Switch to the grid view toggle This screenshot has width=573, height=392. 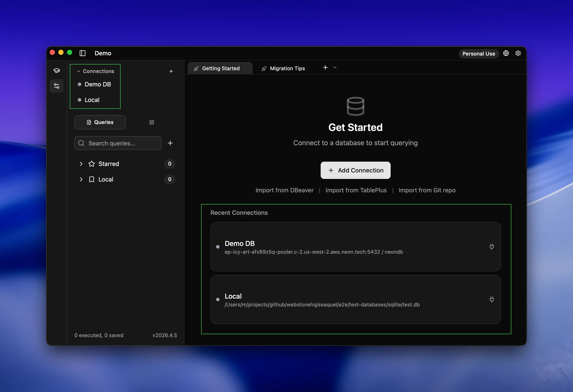152,122
